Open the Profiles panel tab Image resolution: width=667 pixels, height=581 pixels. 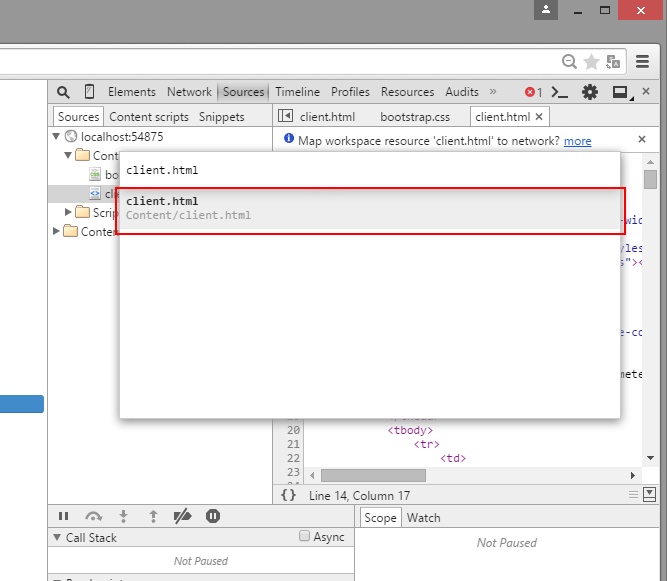point(350,92)
